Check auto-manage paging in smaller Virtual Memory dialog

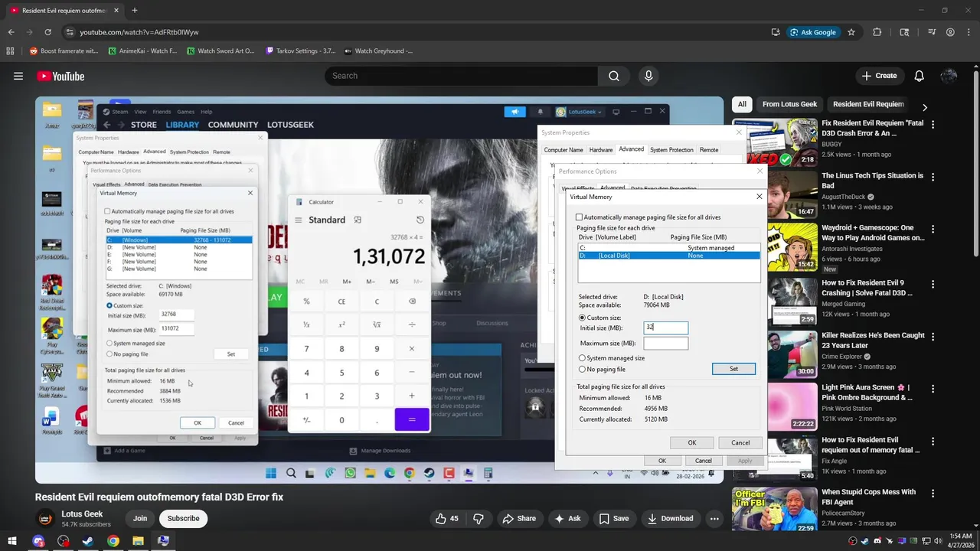pos(107,211)
